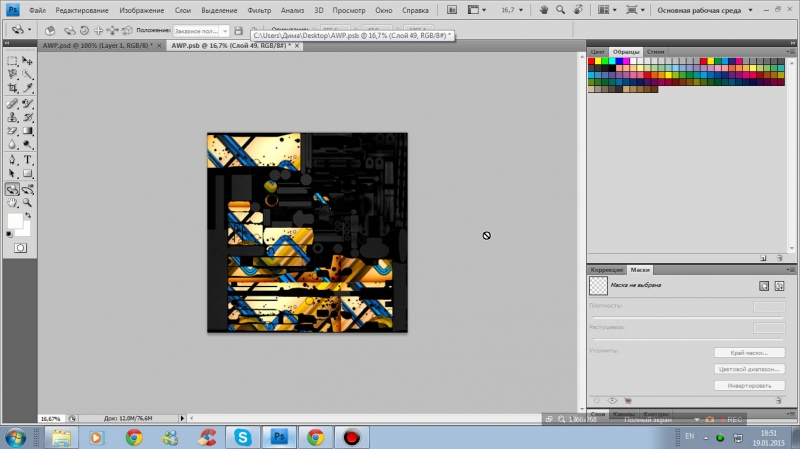The height and width of the screenshot is (449, 800).
Task: Click Основная рабочая среда workspace button
Action: click(x=698, y=10)
